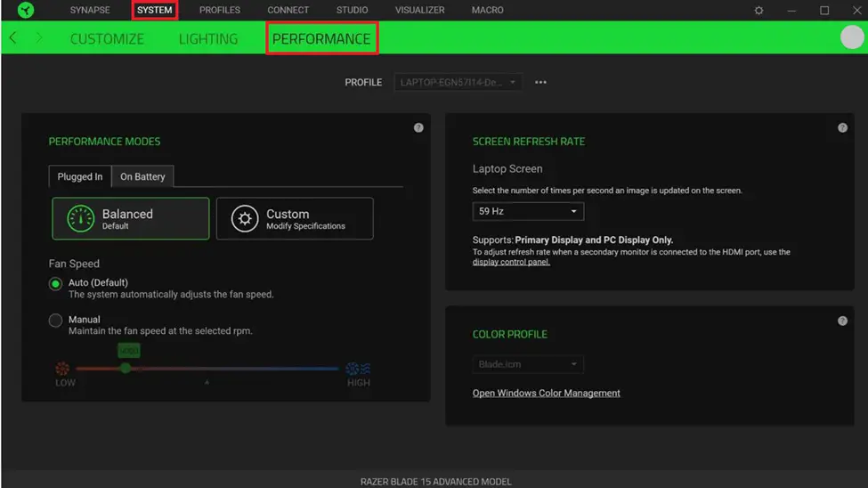Click the high fan speed icon
The image size is (868, 488).
[358, 369]
